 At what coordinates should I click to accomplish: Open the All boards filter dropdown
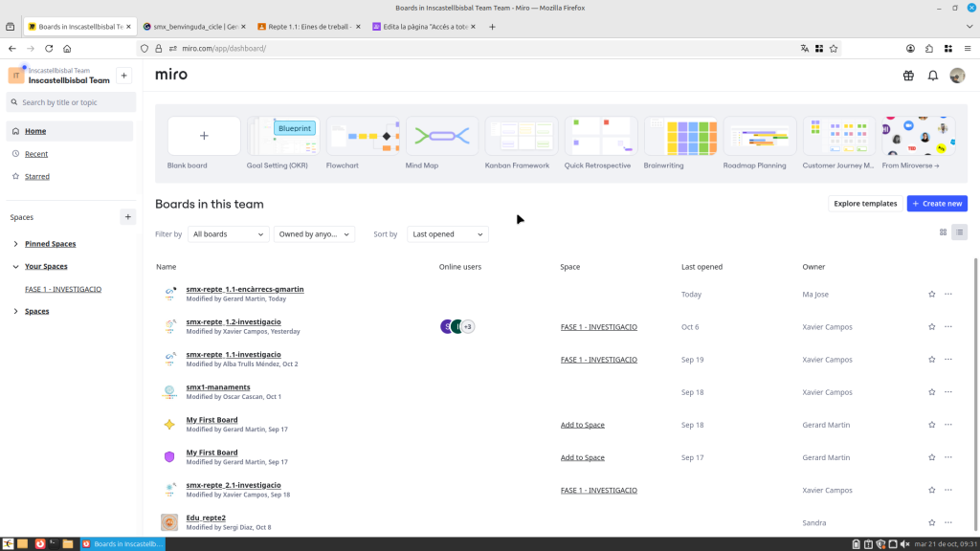[228, 234]
